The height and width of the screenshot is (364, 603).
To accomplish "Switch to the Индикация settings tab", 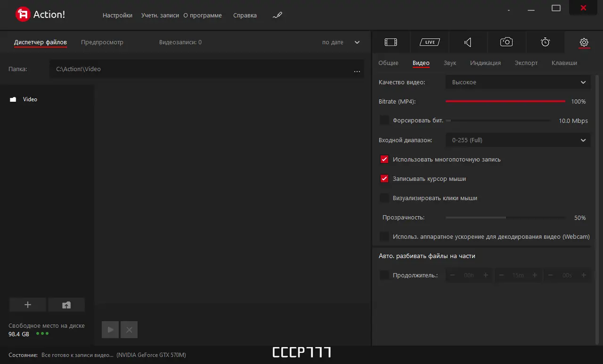I will click(485, 63).
